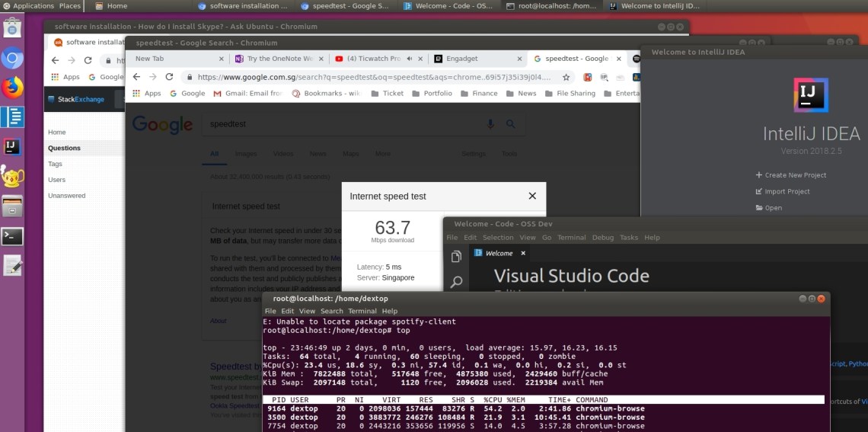Open Chromium from the dock
Viewport: 868px width, 432px height.
pos(12,58)
